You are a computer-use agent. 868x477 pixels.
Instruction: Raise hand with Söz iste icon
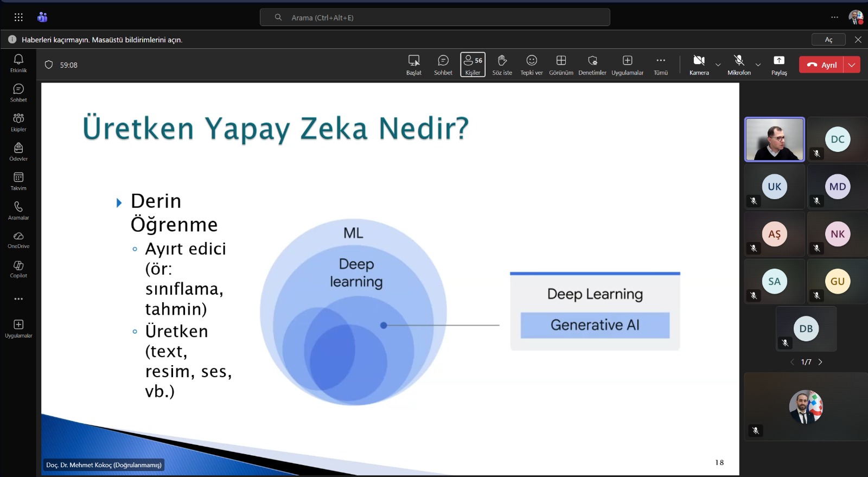pyautogui.click(x=502, y=65)
